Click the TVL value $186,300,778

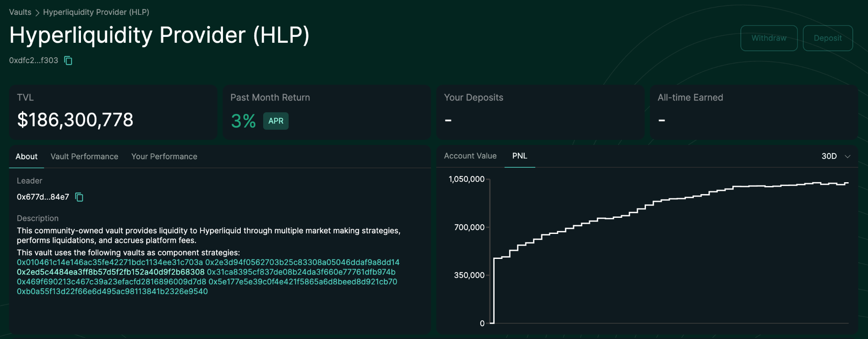click(75, 120)
